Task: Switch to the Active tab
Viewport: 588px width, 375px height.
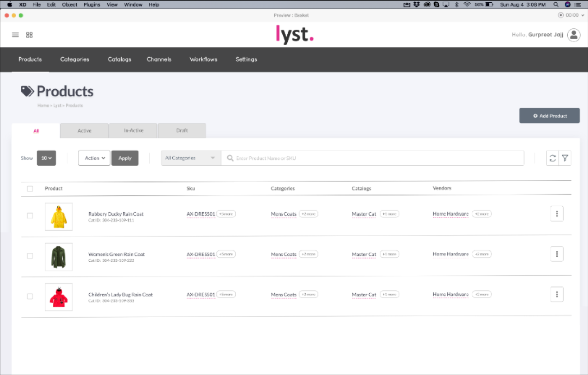Action: pos(84,130)
